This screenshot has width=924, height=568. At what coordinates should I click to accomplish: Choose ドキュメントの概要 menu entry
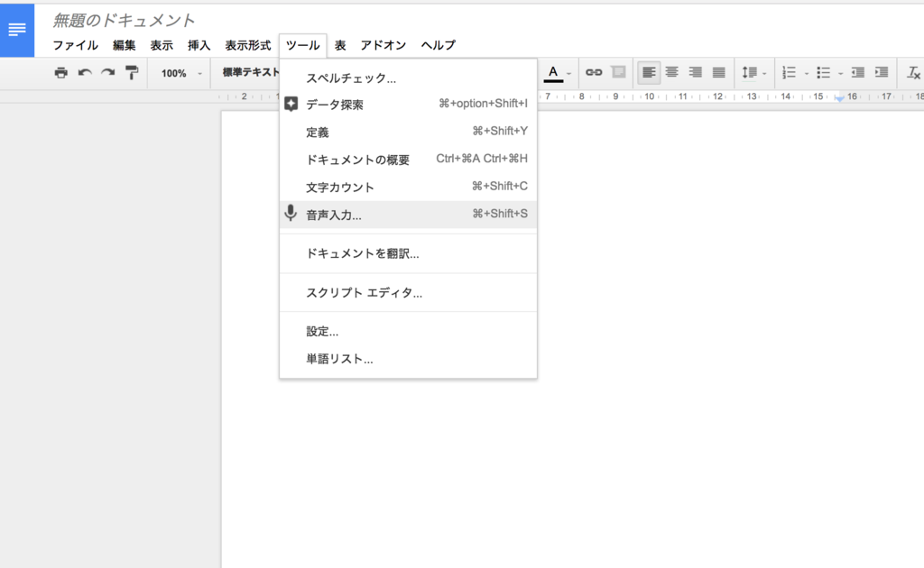click(x=409, y=160)
